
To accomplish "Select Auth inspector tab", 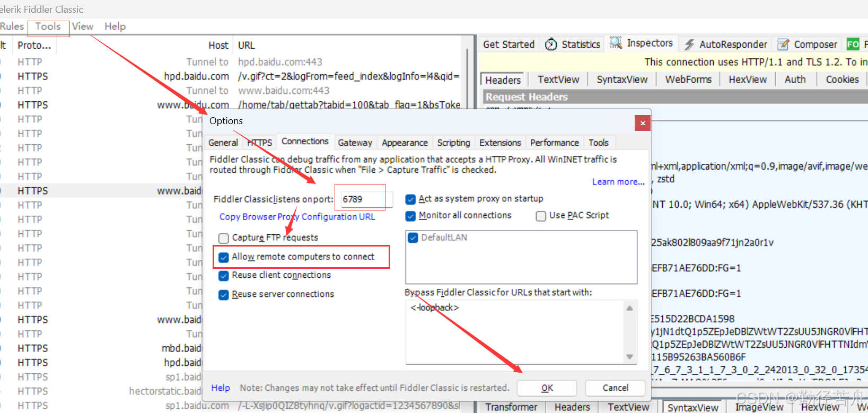I will pyautogui.click(x=795, y=80).
